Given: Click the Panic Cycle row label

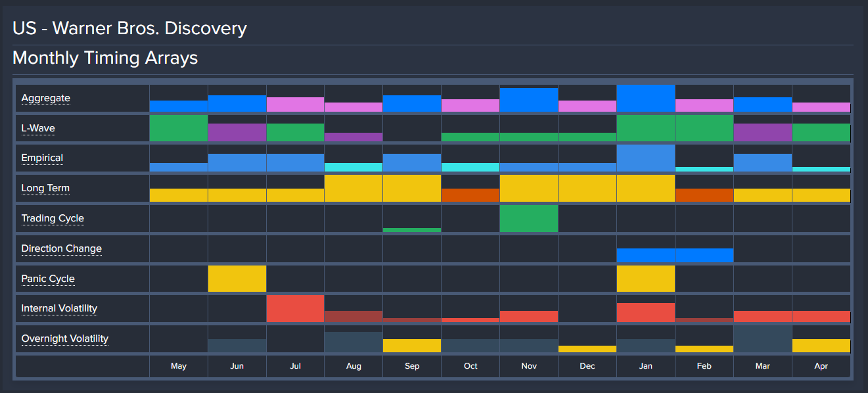Looking at the screenshot, I should click(48, 279).
